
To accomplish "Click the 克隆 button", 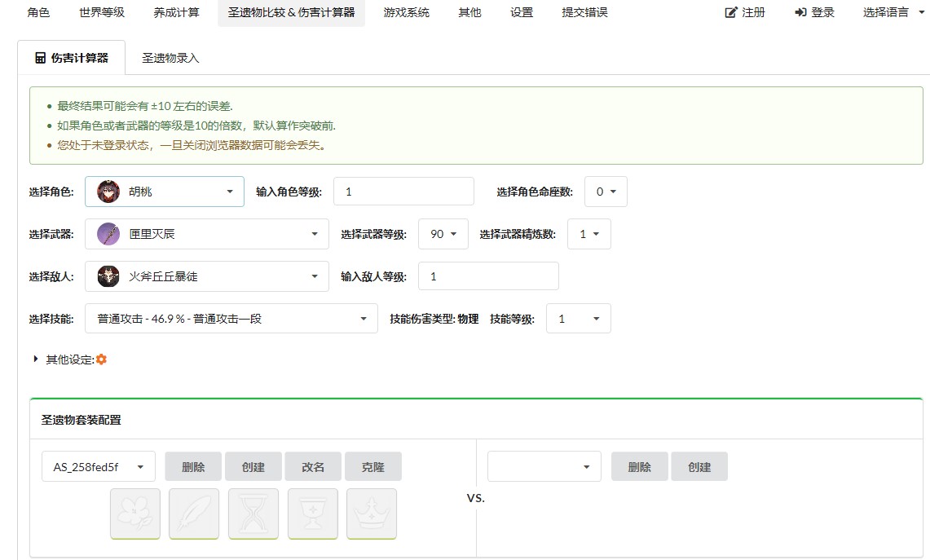I will [x=373, y=467].
